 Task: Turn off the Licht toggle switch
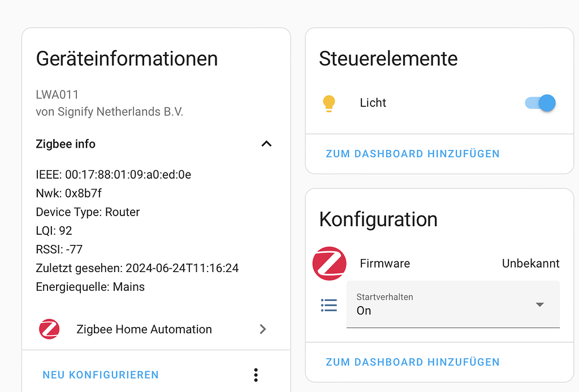click(x=540, y=103)
